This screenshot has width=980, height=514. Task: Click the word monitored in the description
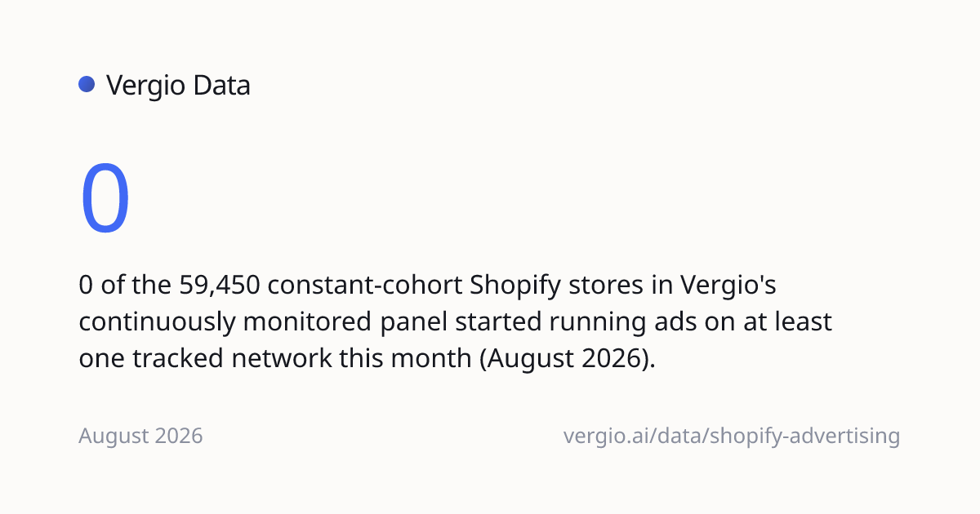pos(305,321)
